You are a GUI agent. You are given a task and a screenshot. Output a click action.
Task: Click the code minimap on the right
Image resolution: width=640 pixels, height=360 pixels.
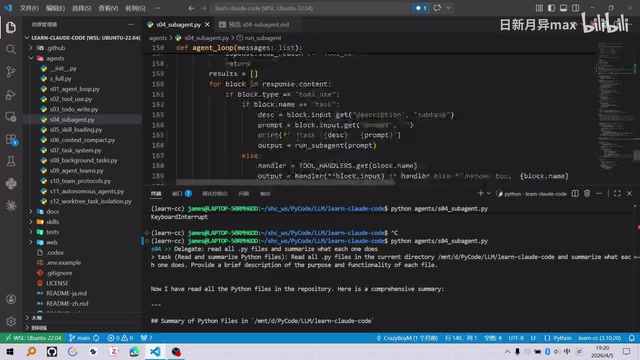[615, 106]
